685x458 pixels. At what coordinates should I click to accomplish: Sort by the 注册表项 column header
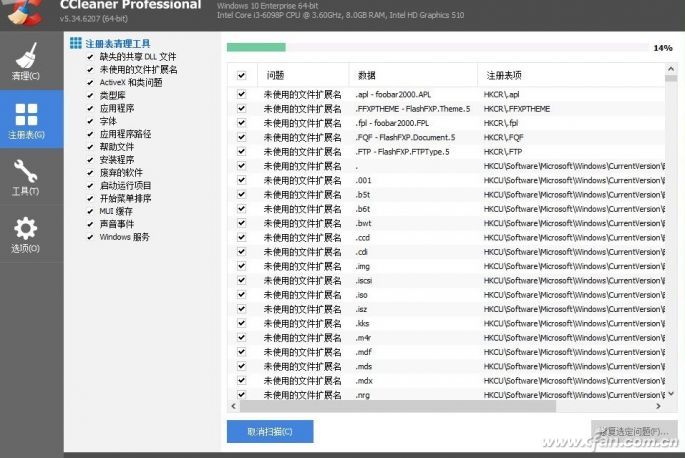[x=571, y=75]
